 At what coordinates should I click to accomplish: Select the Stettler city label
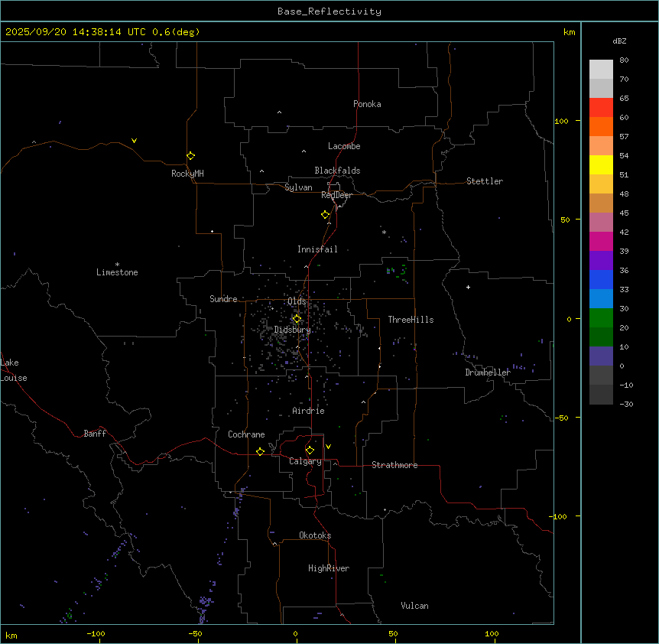[485, 181]
